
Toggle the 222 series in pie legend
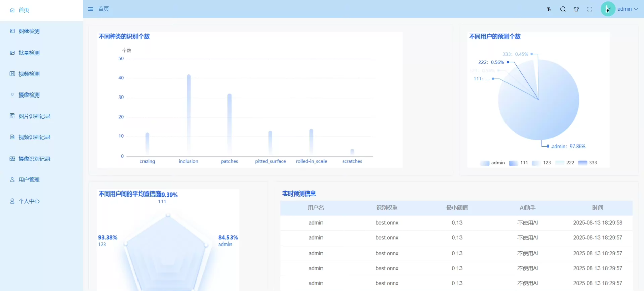click(x=565, y=163)
